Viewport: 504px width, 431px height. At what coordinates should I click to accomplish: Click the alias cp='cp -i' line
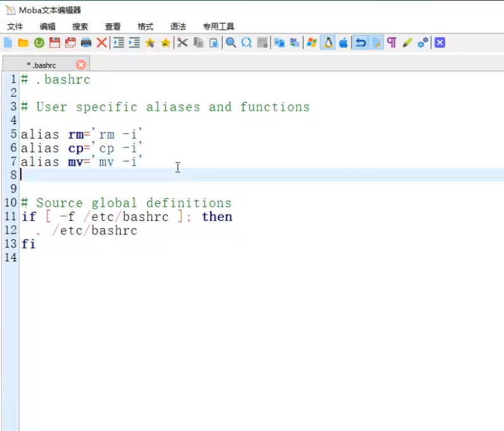[x=82, y=148]
